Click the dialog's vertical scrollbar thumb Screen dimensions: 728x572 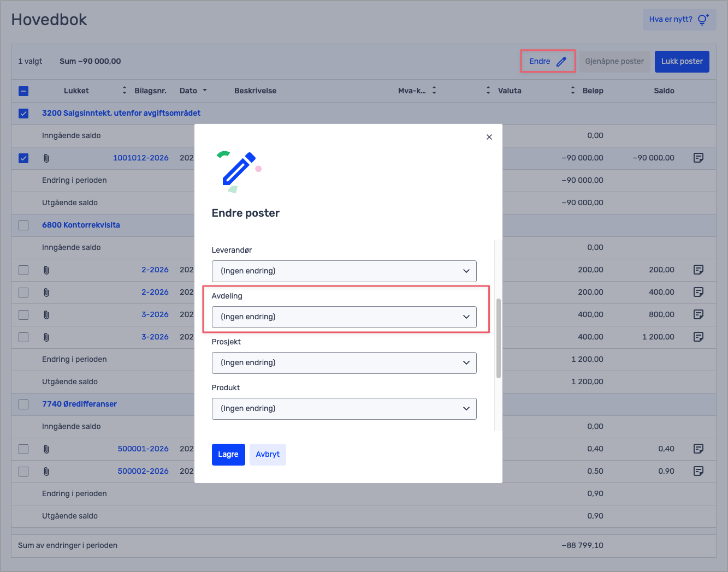point(498,338)
